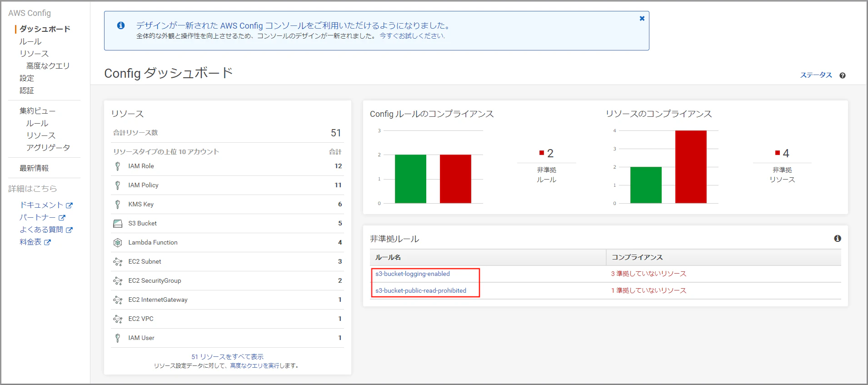
Task: Click the S3 Bucket resource icon
Action: point(118,224)
